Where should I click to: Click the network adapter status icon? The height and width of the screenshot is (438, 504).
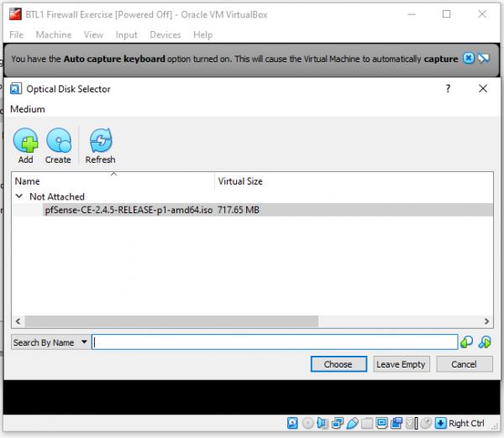point(337,423)
